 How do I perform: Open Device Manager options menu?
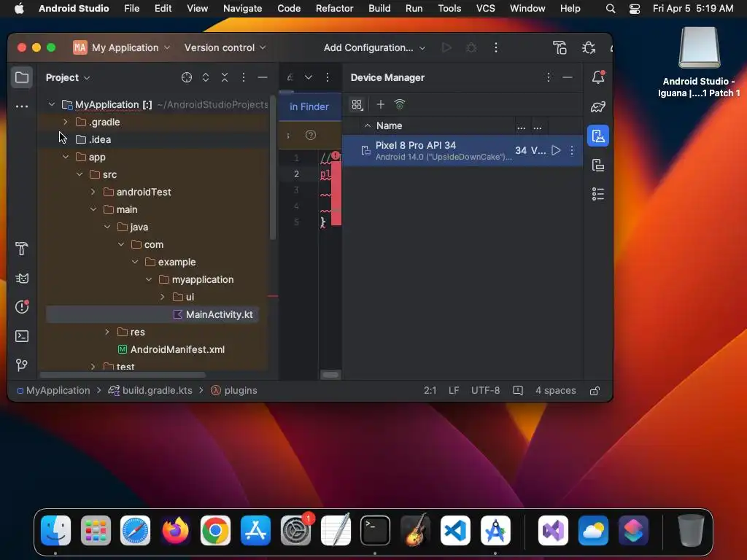click(x=549, y=77)
